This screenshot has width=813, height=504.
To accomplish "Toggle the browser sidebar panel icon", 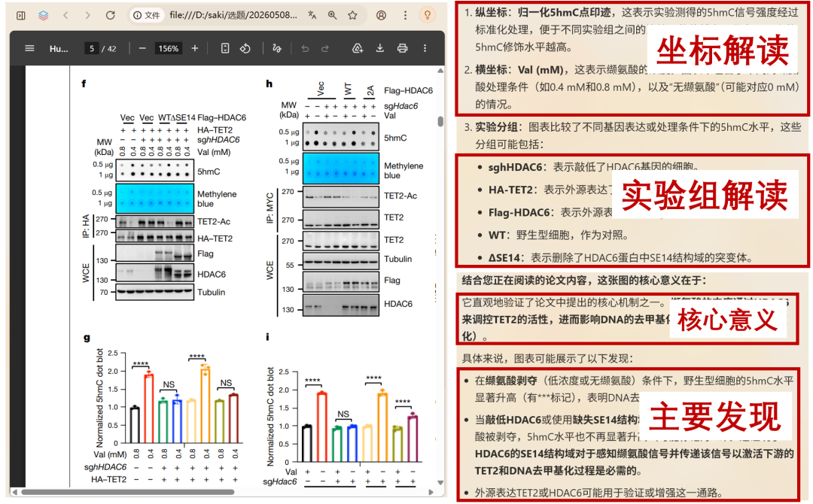I will [x=21, y=16].
